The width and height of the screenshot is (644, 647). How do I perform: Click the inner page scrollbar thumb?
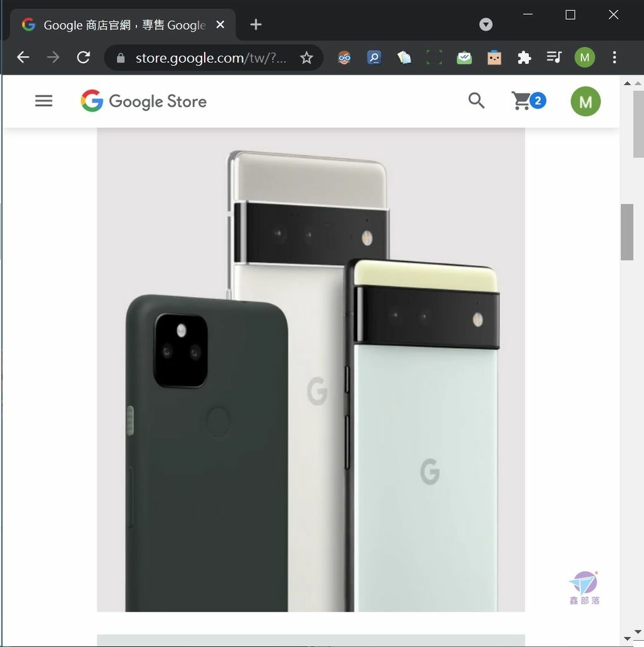coord(627,233)
